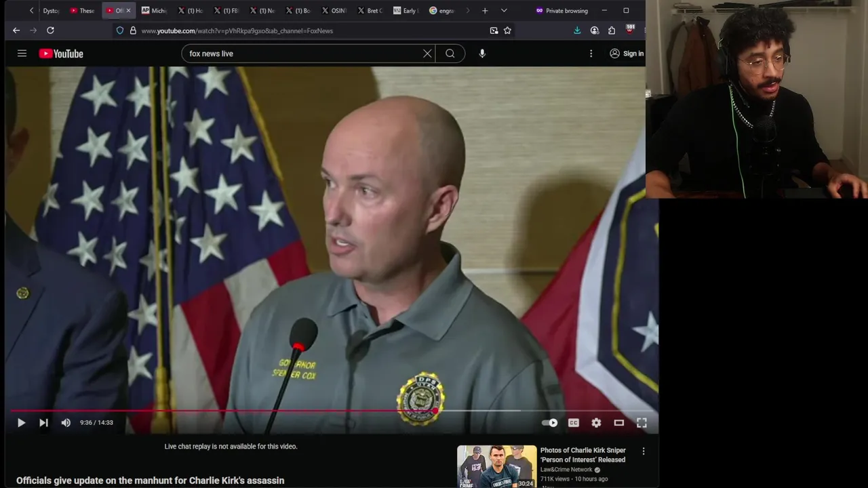Search with your voice microphone

click(x=482, y=54)
